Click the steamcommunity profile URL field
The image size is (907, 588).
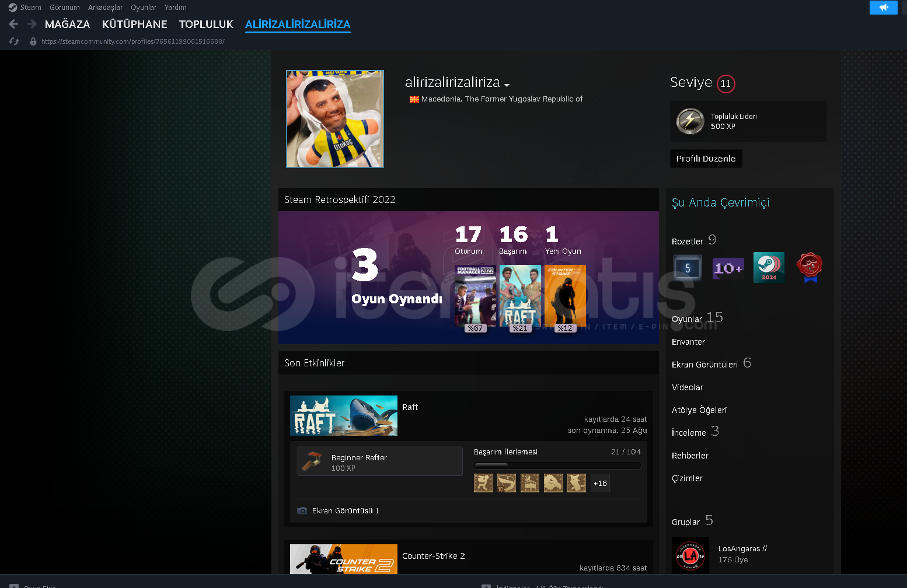click(x=133, y=41)
